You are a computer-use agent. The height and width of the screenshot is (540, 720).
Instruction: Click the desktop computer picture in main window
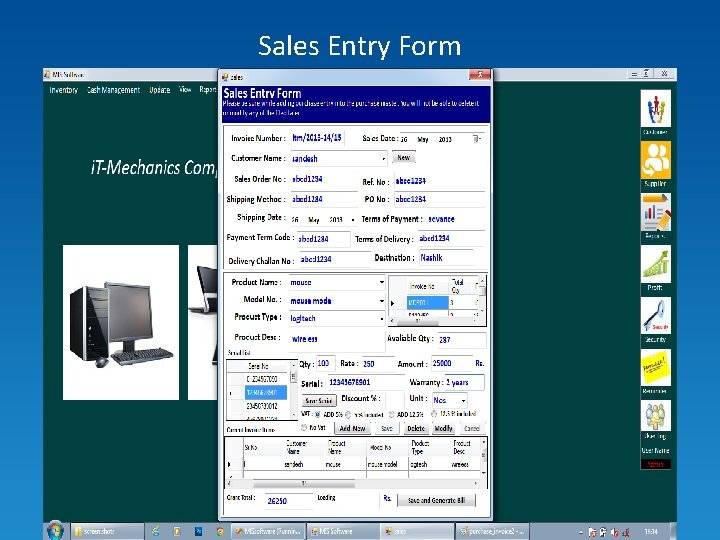tap(121, 322)
